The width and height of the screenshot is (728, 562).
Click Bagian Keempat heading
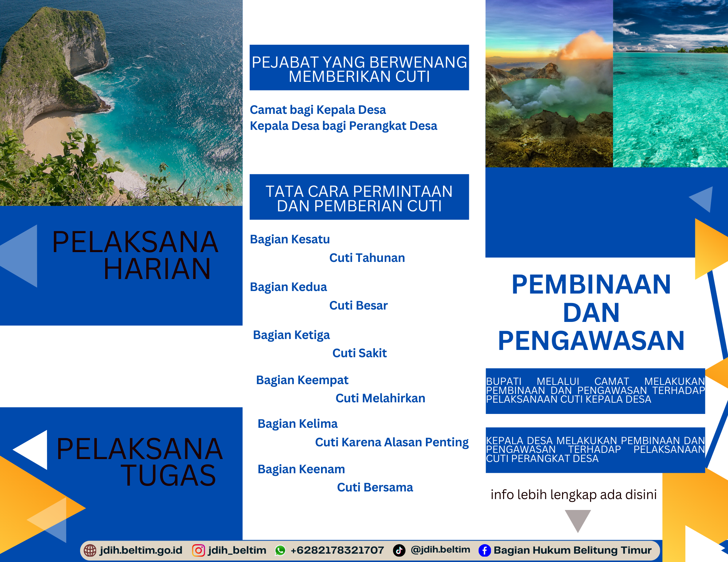tap(302, 380)
